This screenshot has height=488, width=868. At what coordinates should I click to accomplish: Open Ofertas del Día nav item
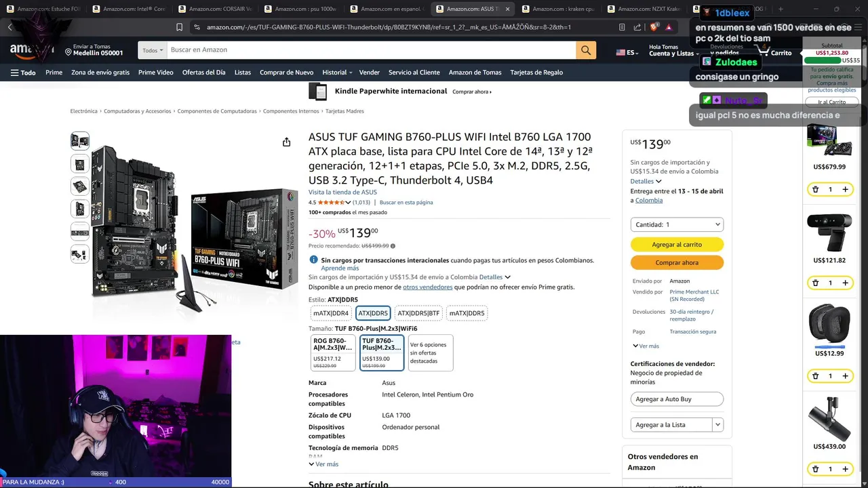pyautogui.click(x=203, y=73)
